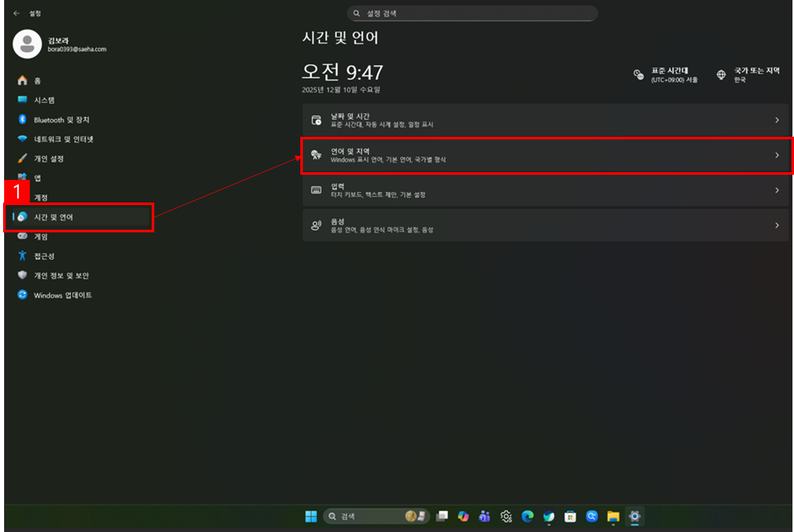
Task: Open 네트워크 및 인터넷 settings
Action: coord(63,139)
